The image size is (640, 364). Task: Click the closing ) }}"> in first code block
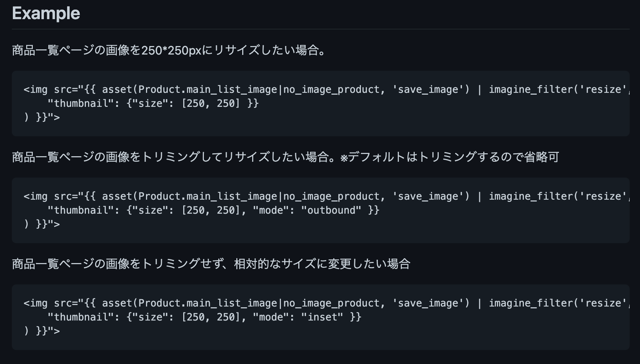click(x=42, y=118)
